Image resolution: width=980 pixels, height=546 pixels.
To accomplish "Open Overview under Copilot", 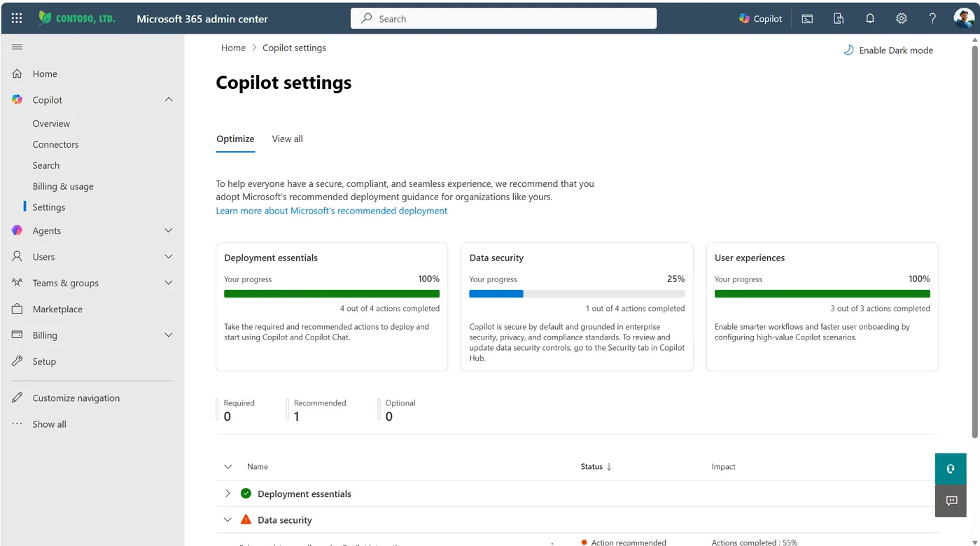I will click(x=51, y=124).
